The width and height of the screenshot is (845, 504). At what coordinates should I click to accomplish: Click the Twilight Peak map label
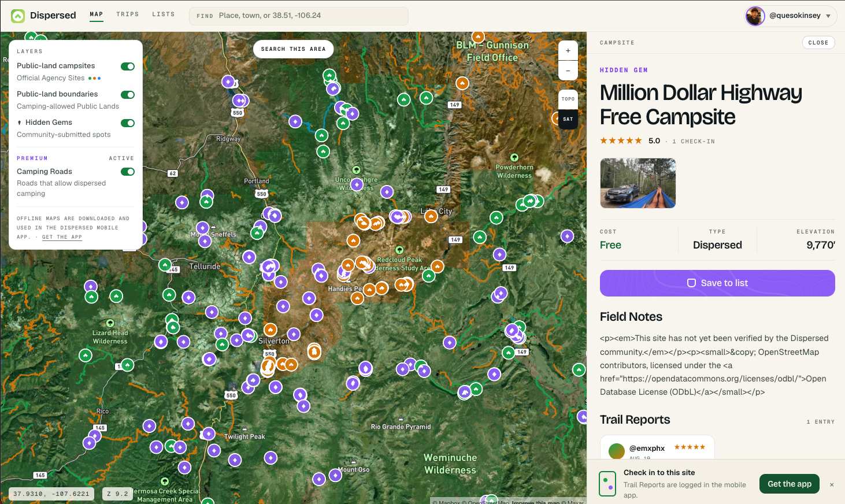244,436
